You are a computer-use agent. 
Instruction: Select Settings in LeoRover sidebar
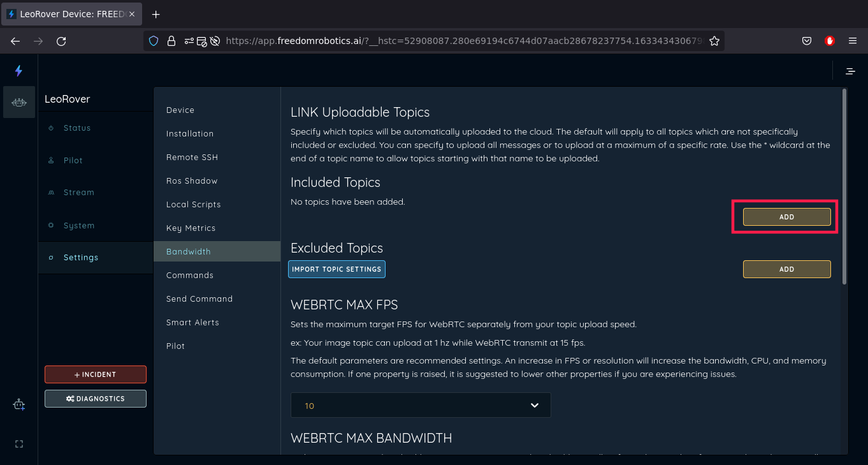click(96, 258)
